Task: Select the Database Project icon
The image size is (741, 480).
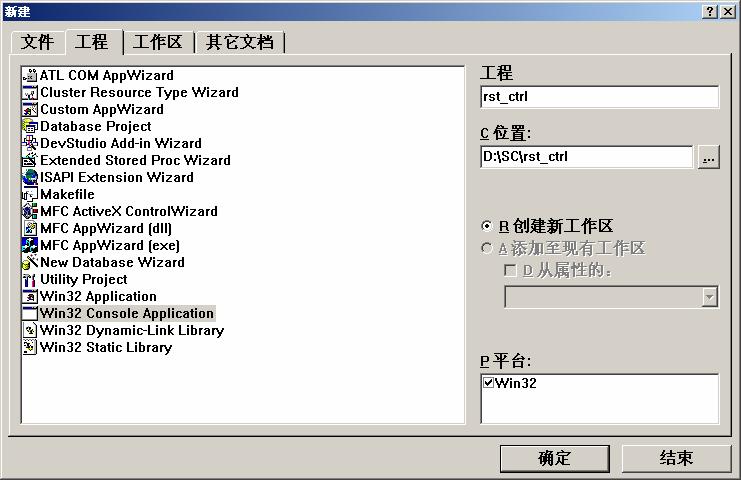Action: pos(30,126)
